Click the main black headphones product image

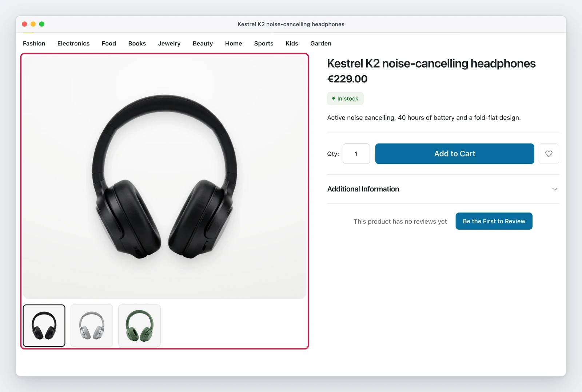[x=164, y=177]
